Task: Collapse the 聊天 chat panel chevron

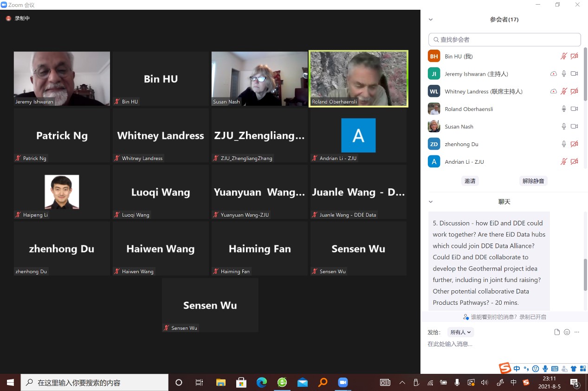Action: pyautogui.click(x=431, y=202)
